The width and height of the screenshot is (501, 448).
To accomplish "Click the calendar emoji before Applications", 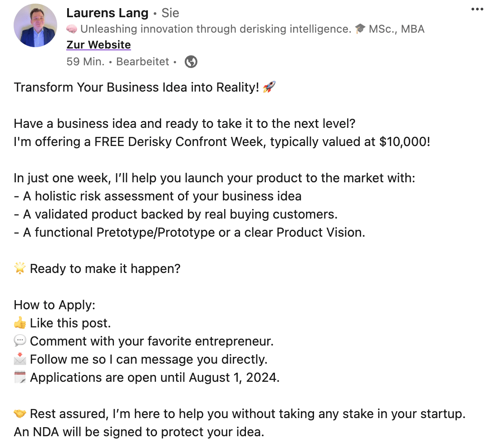I will point(20,378).
